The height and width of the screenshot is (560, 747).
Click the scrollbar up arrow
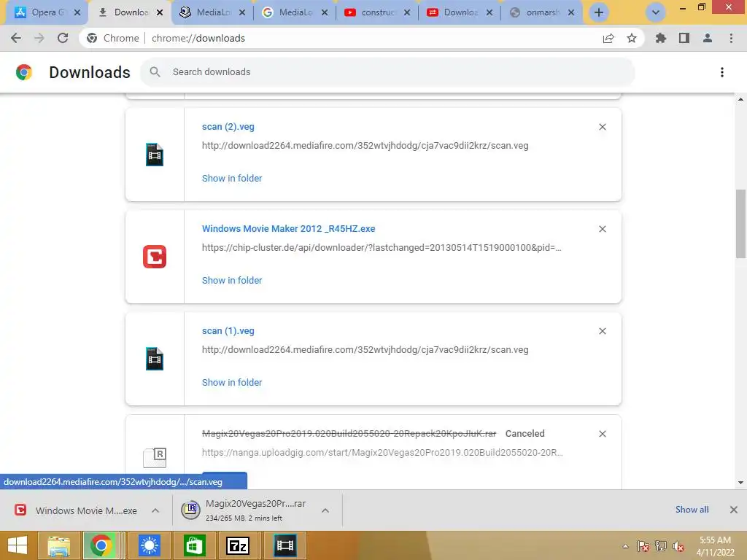pos(740,99)
